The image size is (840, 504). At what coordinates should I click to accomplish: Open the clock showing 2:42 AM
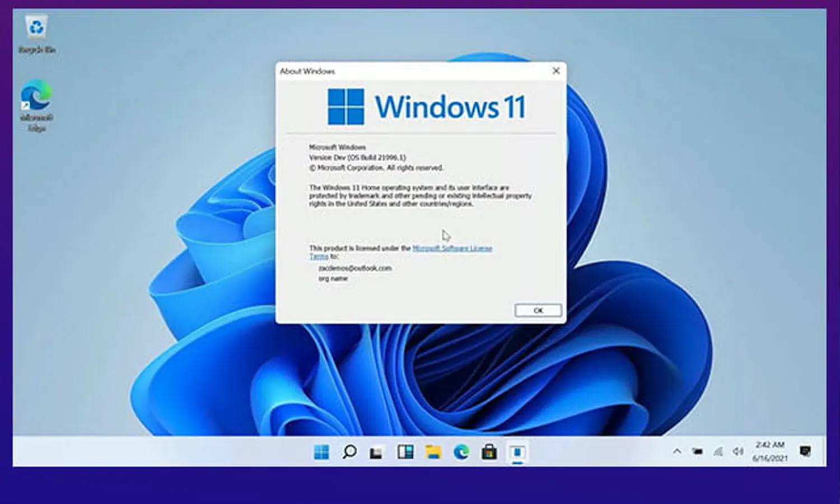tap(770, 451)
